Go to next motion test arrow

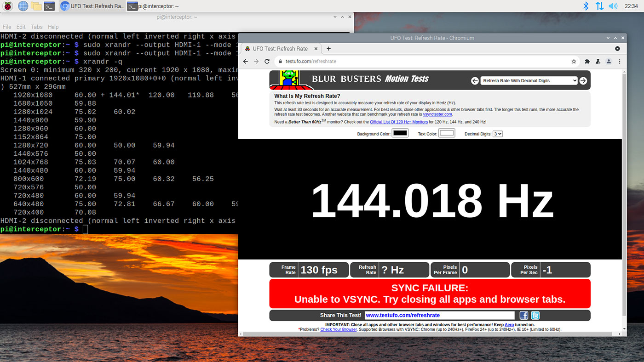coord(583,80)
